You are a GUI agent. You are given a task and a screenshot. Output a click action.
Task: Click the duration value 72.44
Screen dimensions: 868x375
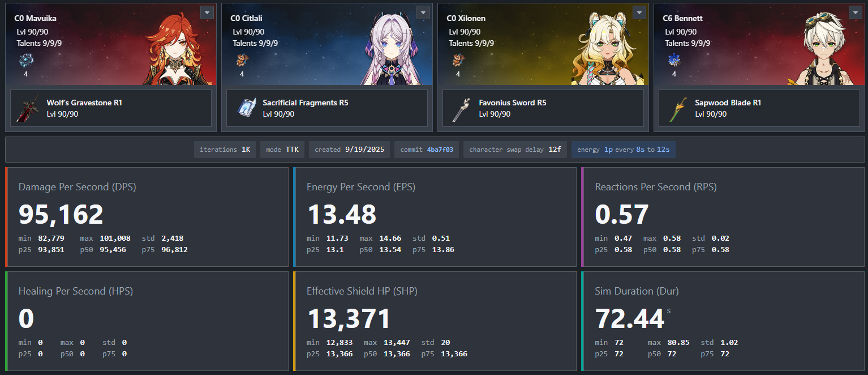click(630, 319)
